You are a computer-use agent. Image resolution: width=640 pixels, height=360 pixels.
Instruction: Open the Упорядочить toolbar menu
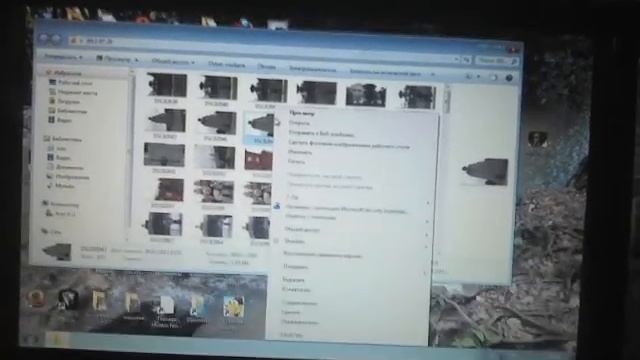[x=63, y=57]
